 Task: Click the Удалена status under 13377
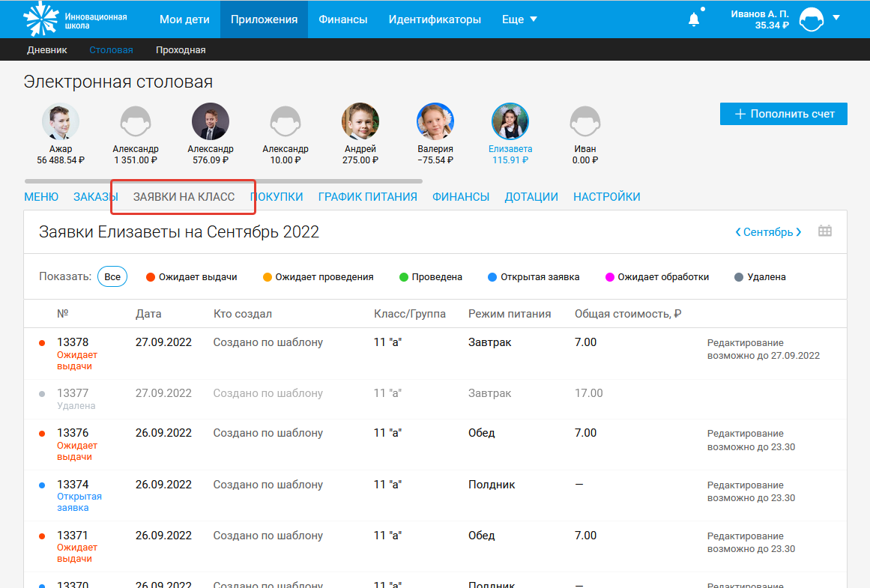click(76, 406)
